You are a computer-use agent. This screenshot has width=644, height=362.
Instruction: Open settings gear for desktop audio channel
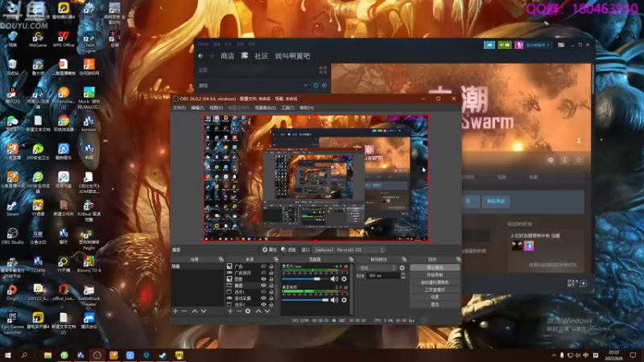(x=345, y=300)
